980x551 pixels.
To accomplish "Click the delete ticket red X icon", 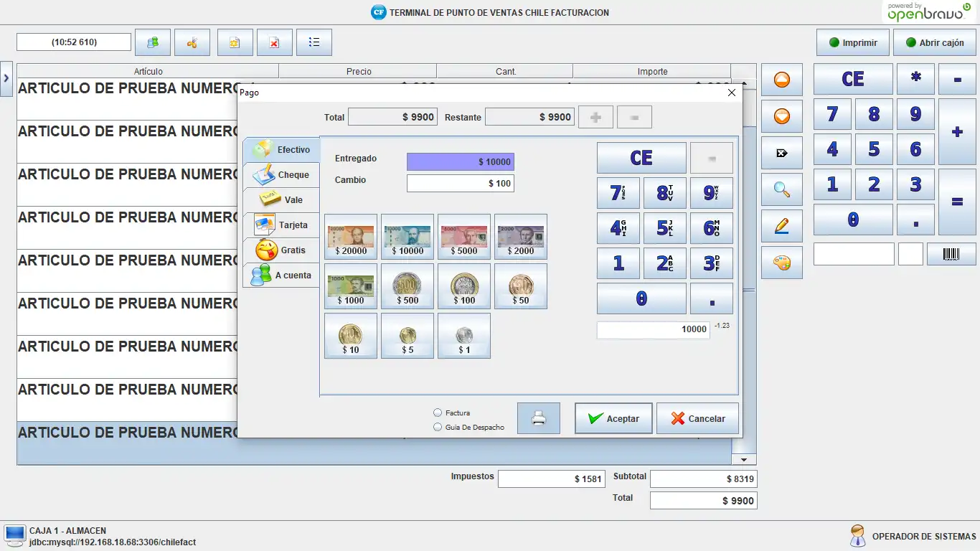I will [x=275, y=42].
